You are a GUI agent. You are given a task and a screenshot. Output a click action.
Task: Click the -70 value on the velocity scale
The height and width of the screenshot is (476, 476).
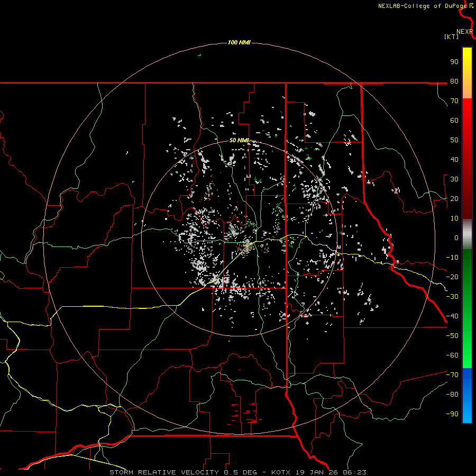pos(452,375)
